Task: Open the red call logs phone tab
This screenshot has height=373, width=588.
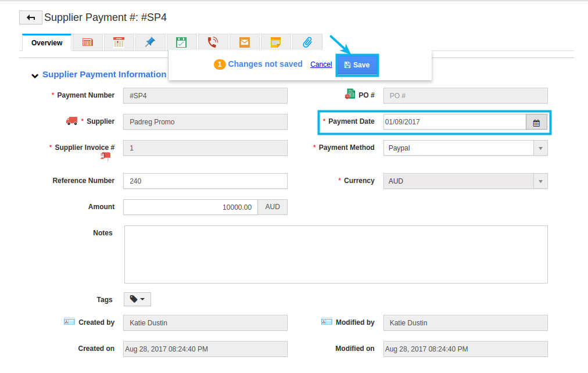Action: (213, 42)
